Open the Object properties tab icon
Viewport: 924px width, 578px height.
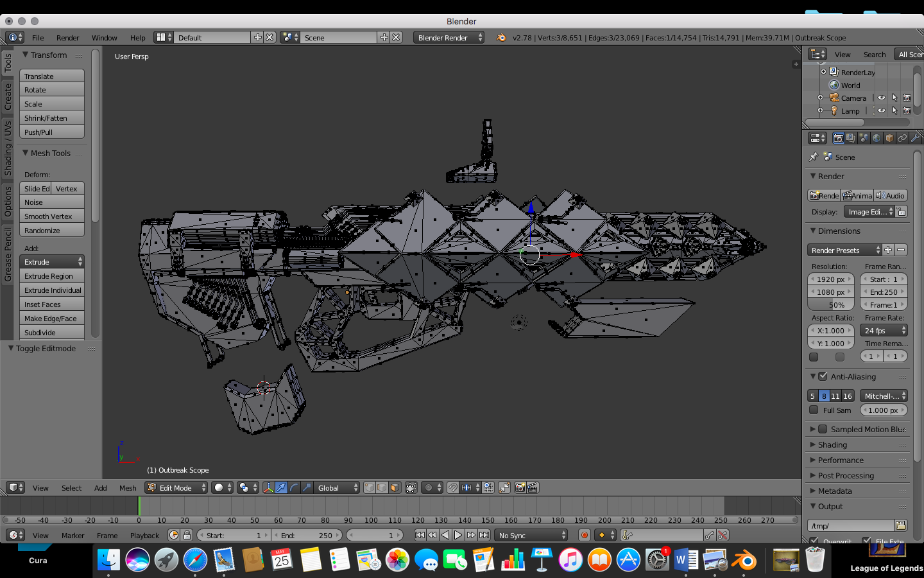coord(889,138)
